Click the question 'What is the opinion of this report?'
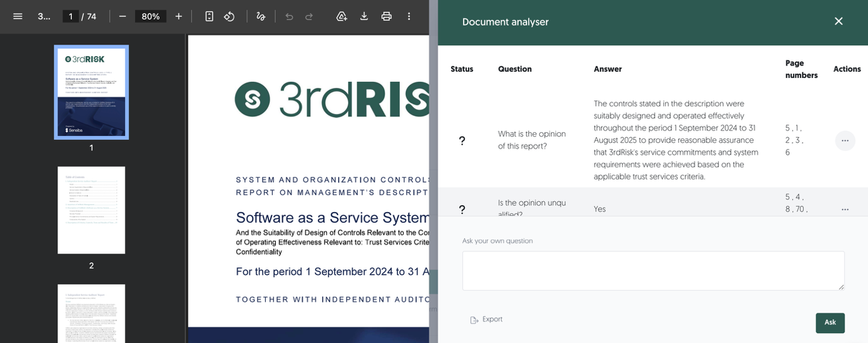The width and height of the screenshot is (868, 343). pyautogui.click(x=532, y=140)
